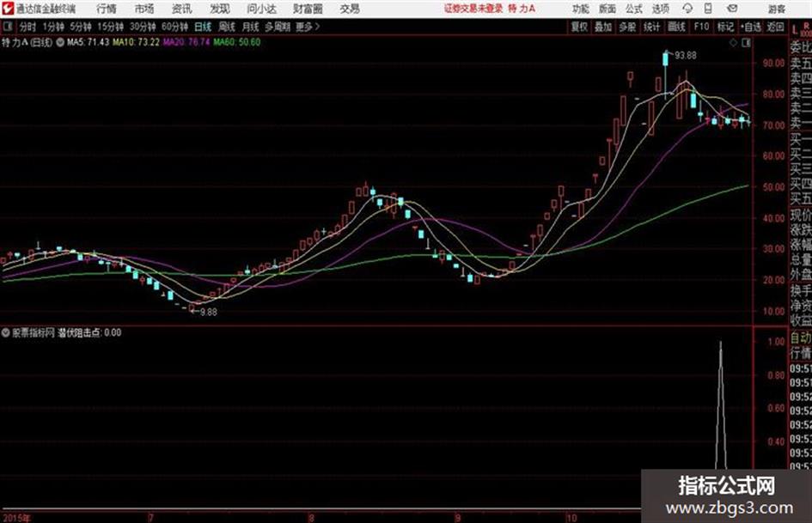Click the 自动 label in right sidebar
Screen dimensions: 812x523
pos(801,338)
